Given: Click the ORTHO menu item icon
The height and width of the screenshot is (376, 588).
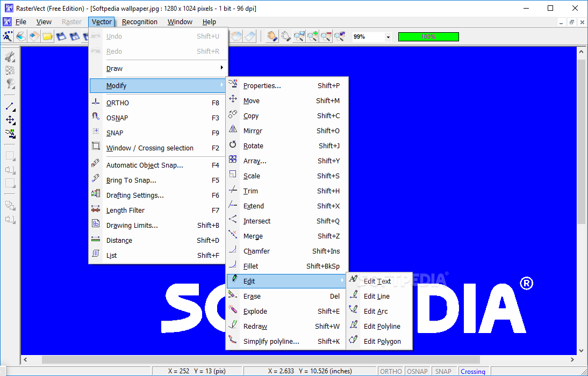Looking at the screenshot, I should [96, 102].
